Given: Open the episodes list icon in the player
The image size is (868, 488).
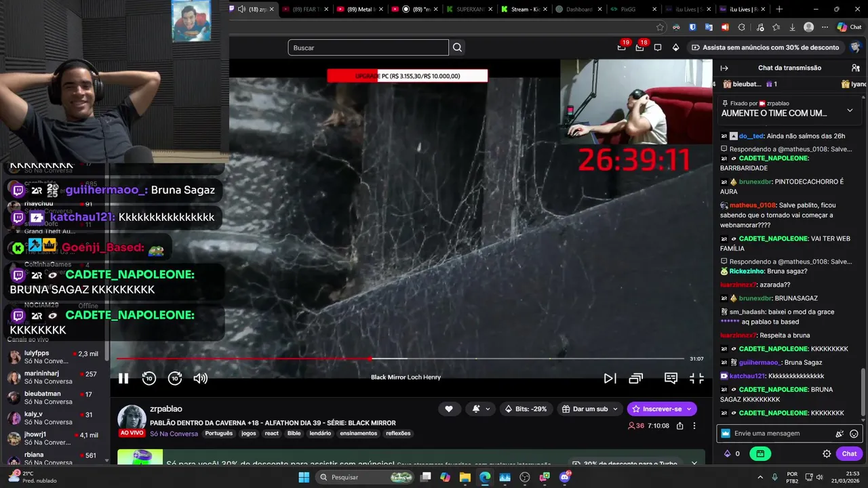Looking at the screenshot, I should coord(635,378).
